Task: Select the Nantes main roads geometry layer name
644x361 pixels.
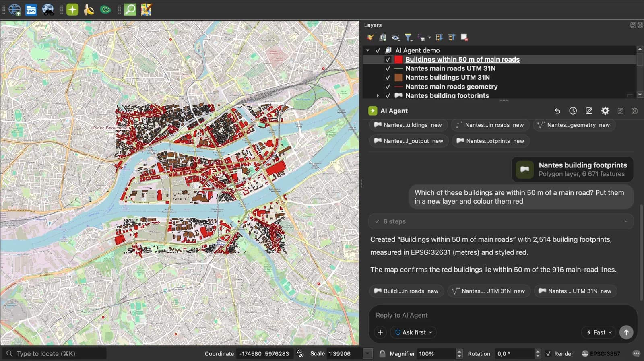Action: click(x=452, y=87)
